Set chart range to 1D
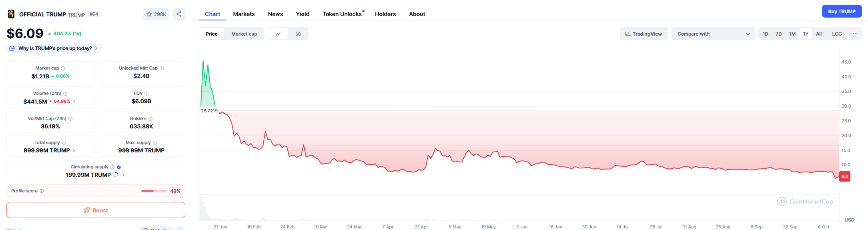 (x=765, y=34)
